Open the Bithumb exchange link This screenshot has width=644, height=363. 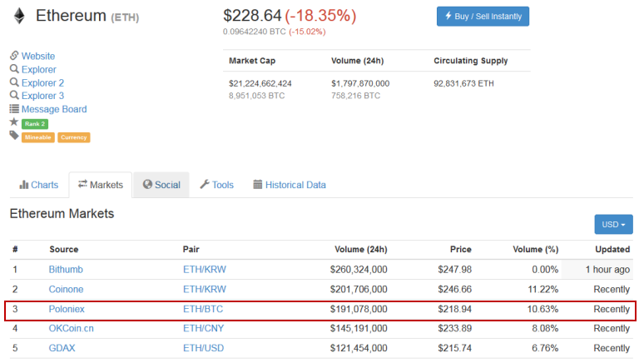66,270
